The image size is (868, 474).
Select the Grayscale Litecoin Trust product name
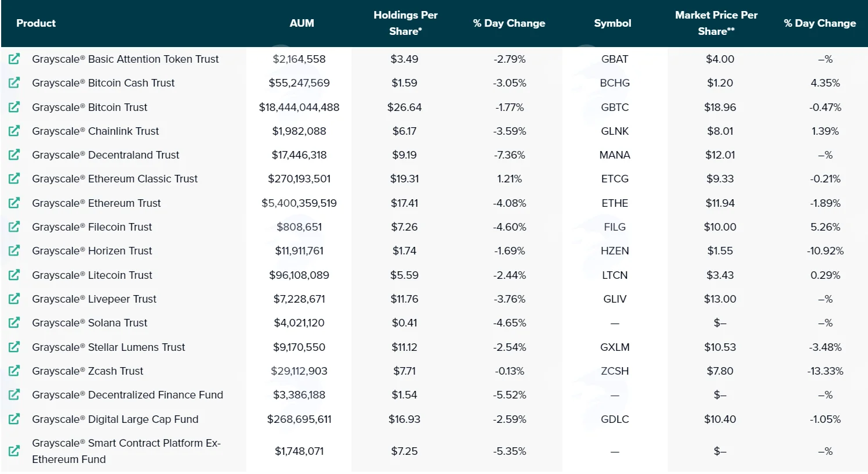(92, 275)
